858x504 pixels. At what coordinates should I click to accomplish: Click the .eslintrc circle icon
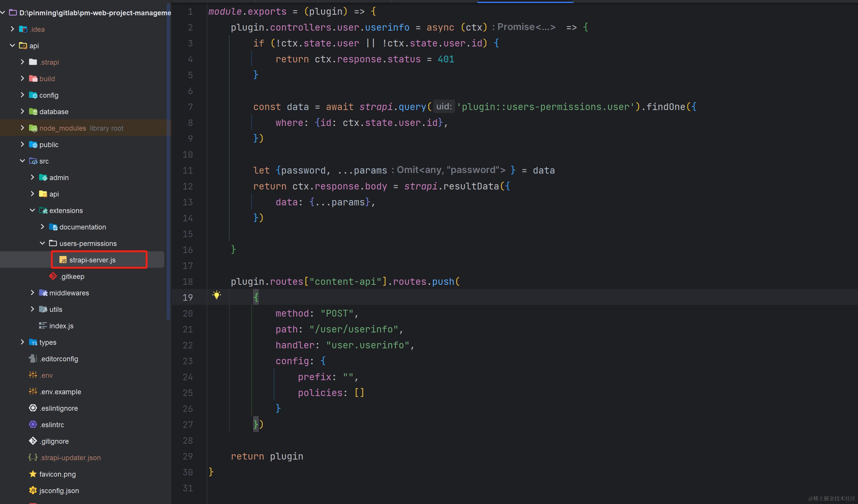pos(33,424)
